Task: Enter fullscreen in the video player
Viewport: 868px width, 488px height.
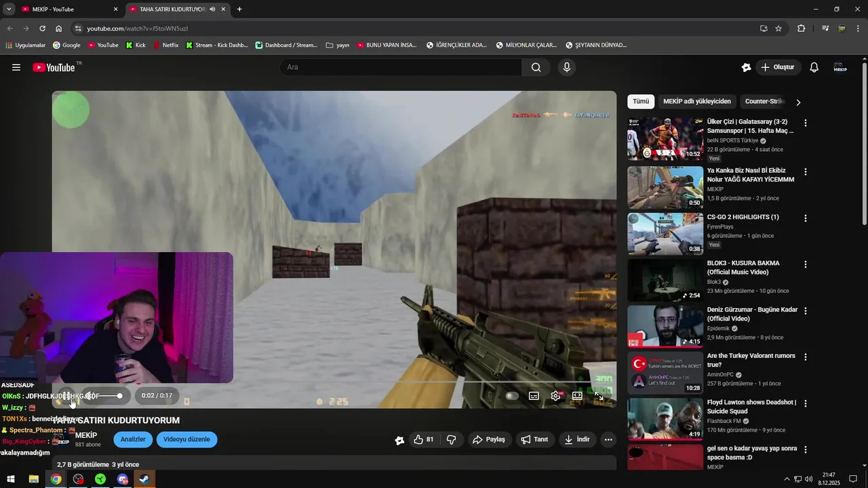Action: tap(599, 396)
